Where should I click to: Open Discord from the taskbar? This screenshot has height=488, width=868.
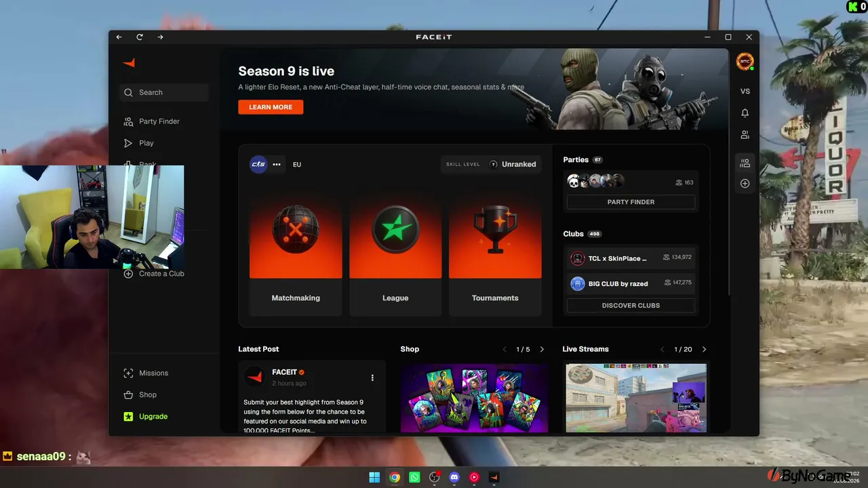click(454, 477)
